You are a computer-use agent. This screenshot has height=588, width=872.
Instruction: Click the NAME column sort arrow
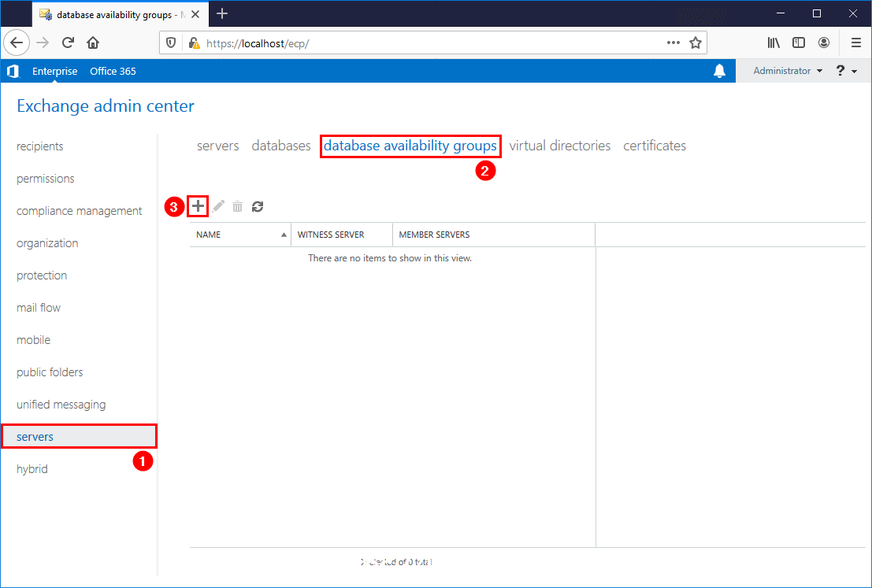tap(284, 235)
